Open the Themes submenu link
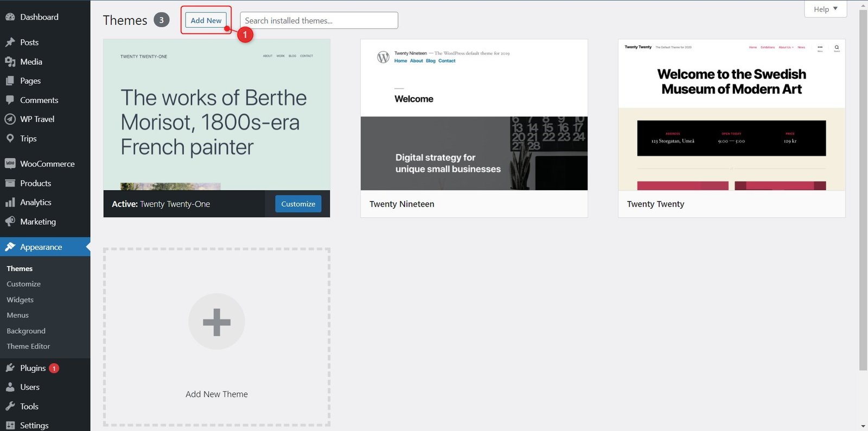Viewport: 868px width, 431px height. (x=20, y=268)
